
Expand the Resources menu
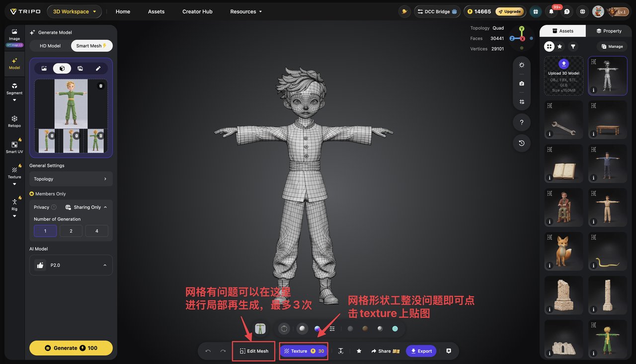pos(246,11)
